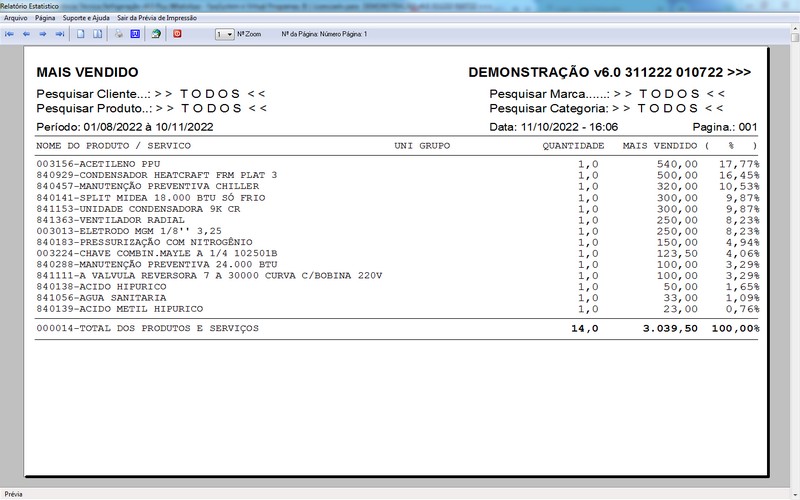Jump to the last page

point(60,34)
